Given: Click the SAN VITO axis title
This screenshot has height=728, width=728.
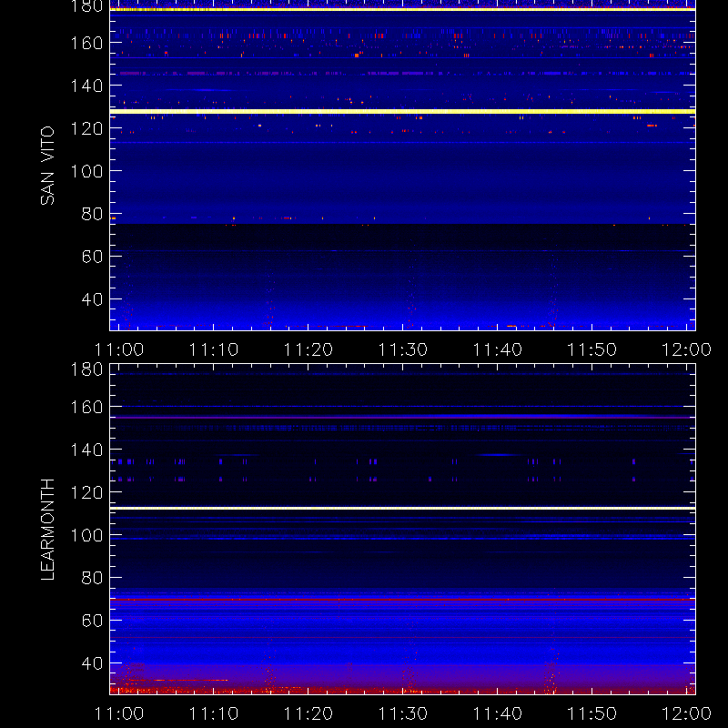Looking at the screenshot, I should pyautogui.click(x=47, y=166).
